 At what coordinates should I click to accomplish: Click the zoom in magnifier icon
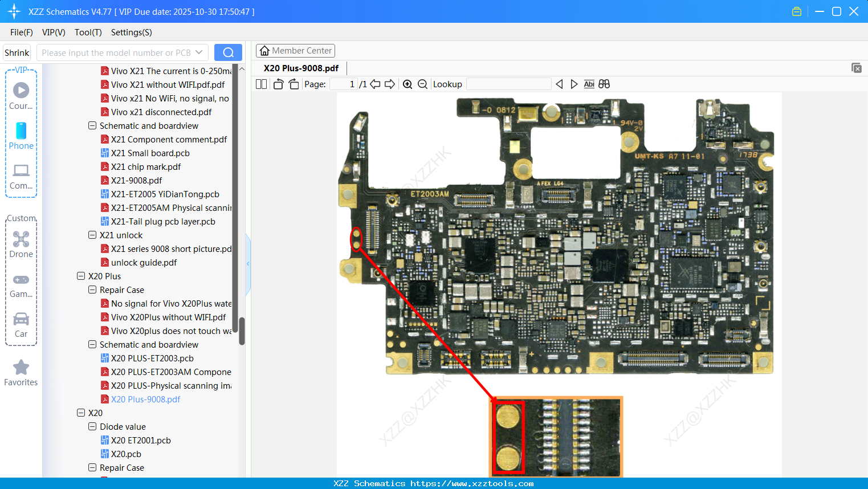tap(407, 84)
